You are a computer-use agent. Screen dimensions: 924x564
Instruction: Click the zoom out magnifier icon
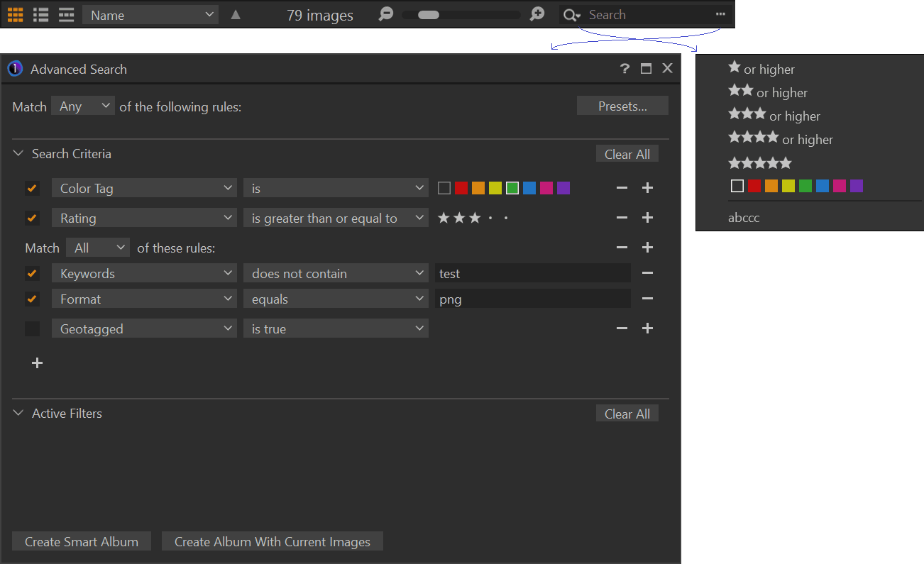(x=385, y=14)
